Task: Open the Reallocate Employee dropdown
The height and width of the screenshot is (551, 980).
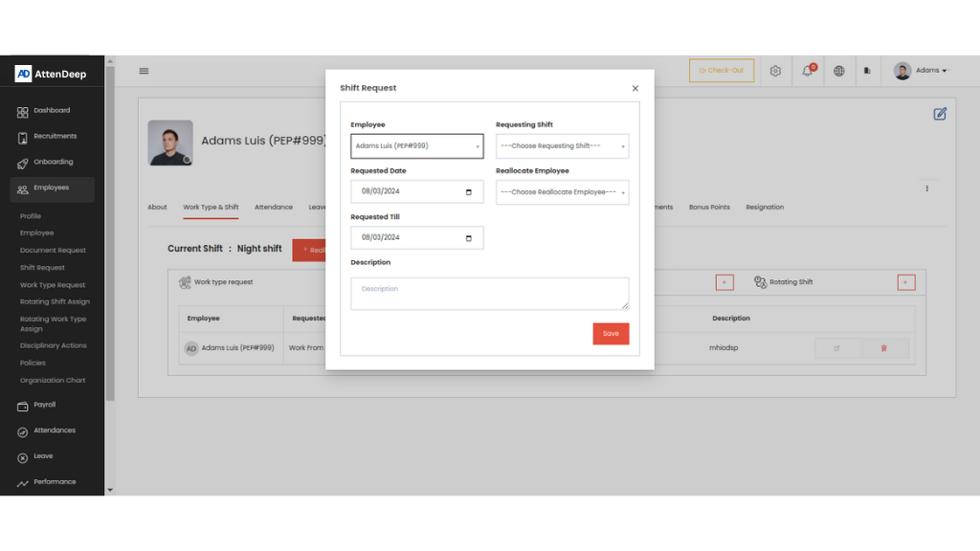Action: (x=562, y=192)
